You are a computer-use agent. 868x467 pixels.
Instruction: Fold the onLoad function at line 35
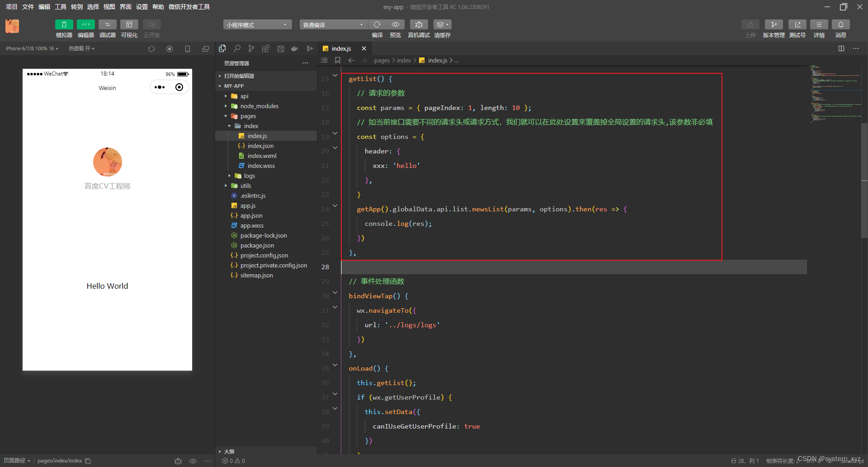coord(335,365)
